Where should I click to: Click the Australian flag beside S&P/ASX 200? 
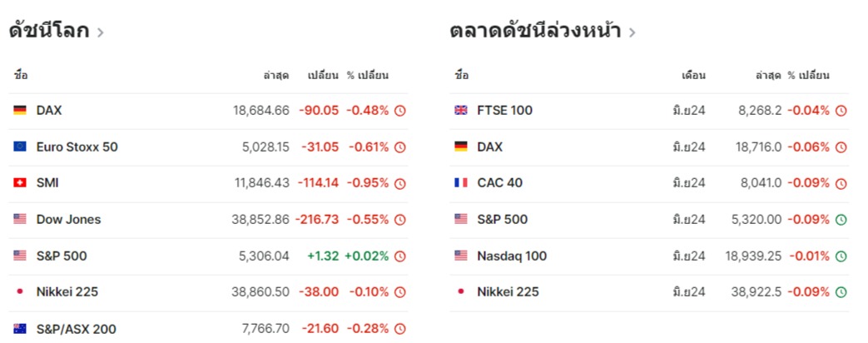click(x=20, y=329)
